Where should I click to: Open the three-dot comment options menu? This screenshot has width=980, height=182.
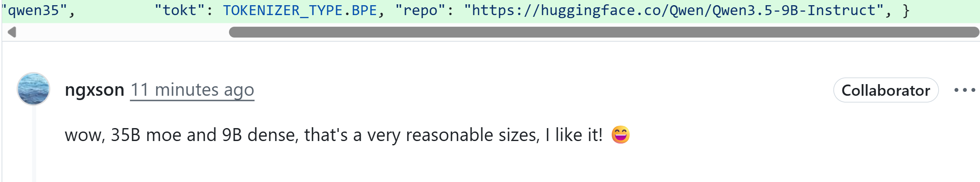pyautogui.click(x=964, y=90)
